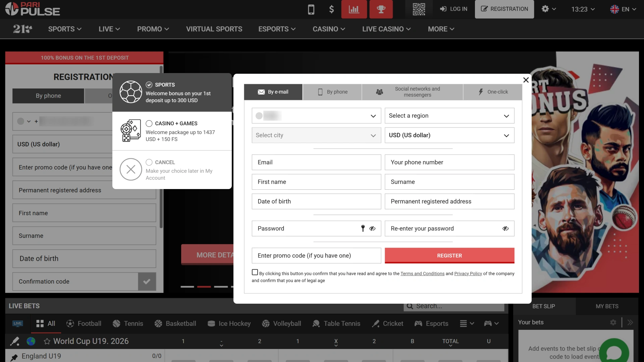Switch to the By phone registration tab
This screenshot has height=362, width=644.
[x=332, y=92]
